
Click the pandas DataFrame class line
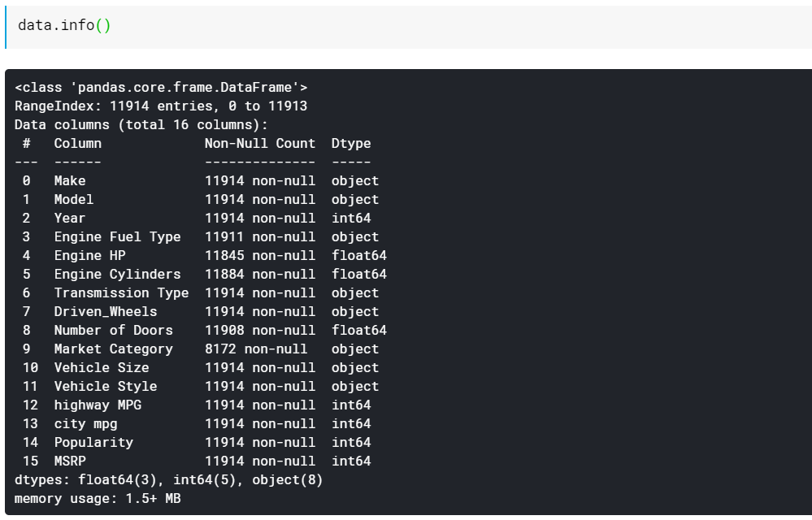tap(161, 87)
